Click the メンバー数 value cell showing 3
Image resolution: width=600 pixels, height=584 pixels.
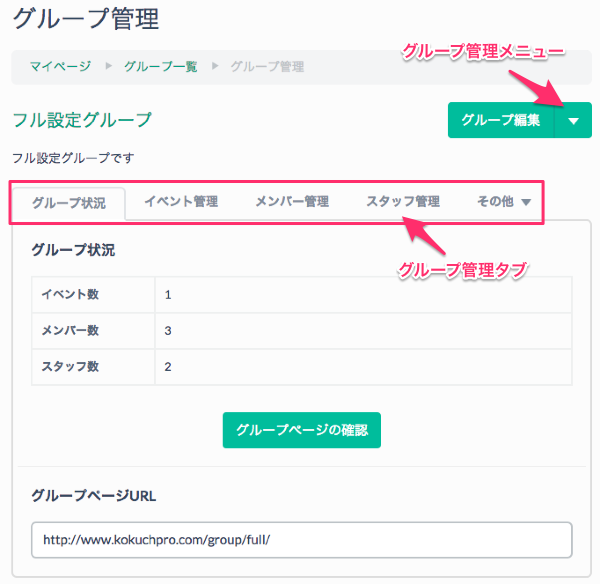pyautogui.click(x=169, y=331)
